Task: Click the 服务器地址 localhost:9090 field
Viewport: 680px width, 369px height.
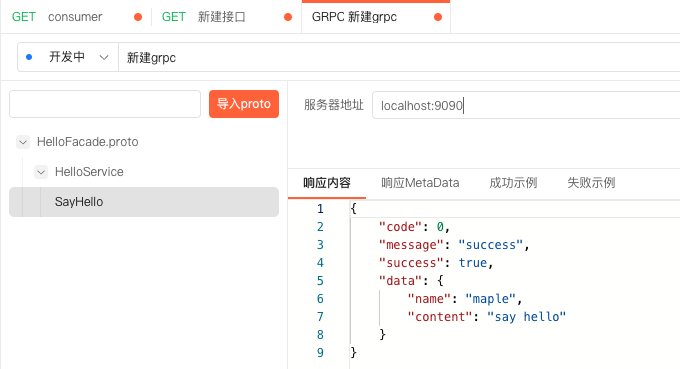Action: (x=526, y=105)
